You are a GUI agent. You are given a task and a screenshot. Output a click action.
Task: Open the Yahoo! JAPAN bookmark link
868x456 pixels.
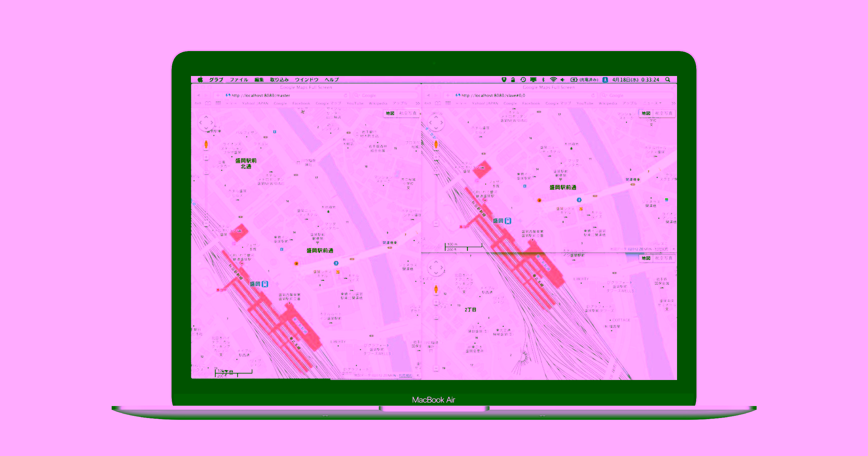(256, 103)
